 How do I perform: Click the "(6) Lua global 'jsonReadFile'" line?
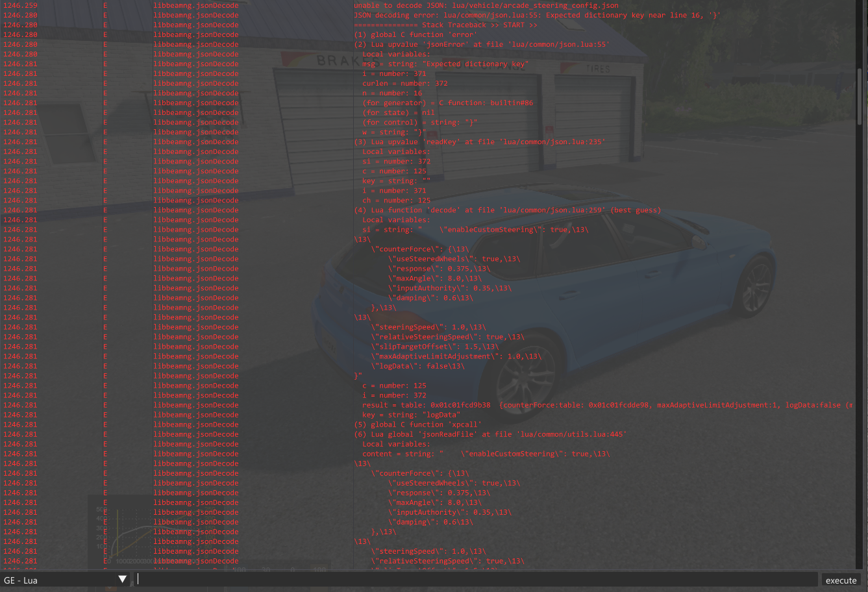point(490,434)
